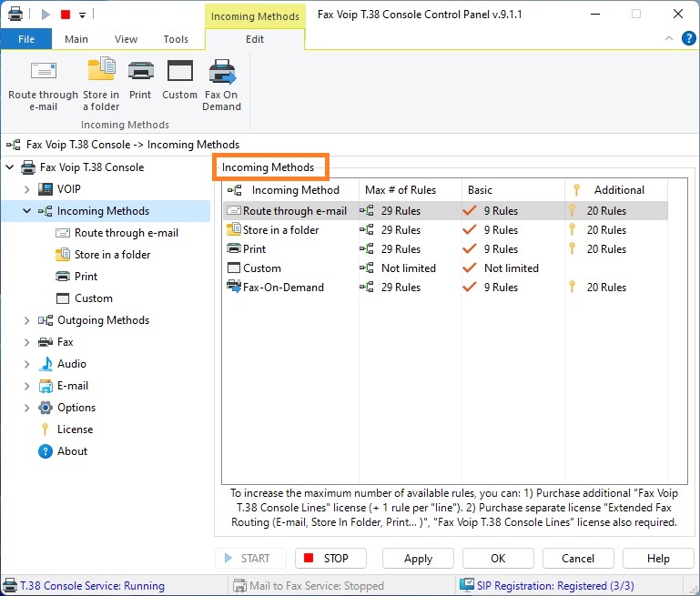Click the blue play icon in the quick access toolbar
Viewport: 700px width, 596px height.
pyautogui.click(x=46, y=15)
